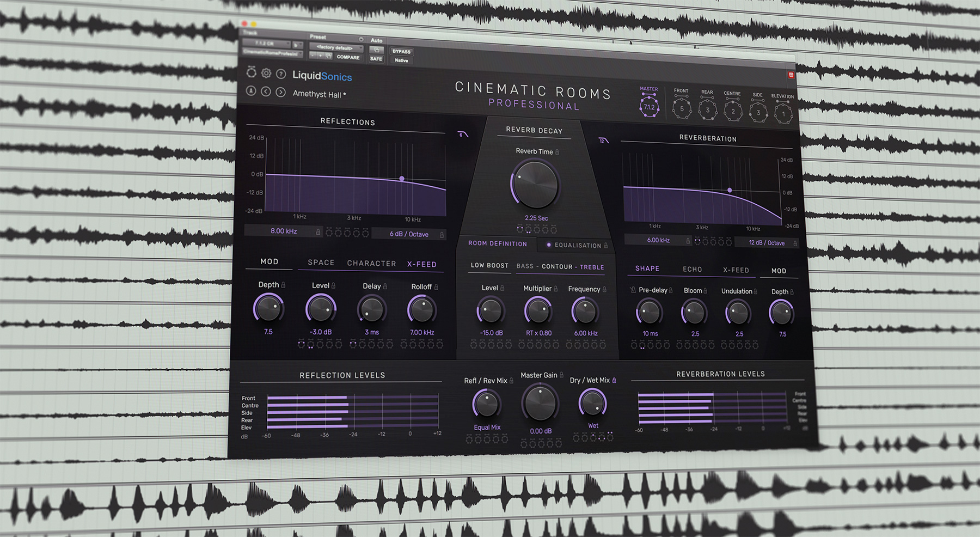Select the MASTER 7.1.2 channel ring
980x537 pixels.
point(649,106)
